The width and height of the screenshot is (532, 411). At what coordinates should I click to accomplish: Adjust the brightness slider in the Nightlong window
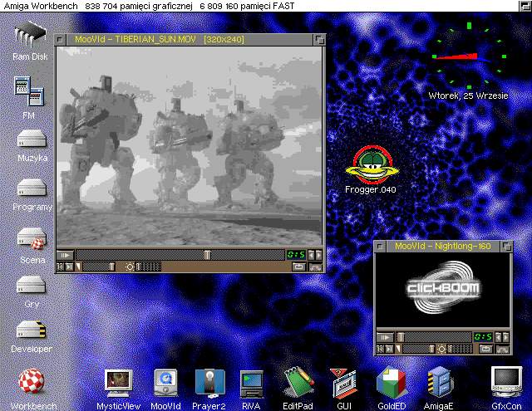click(460, 349)
